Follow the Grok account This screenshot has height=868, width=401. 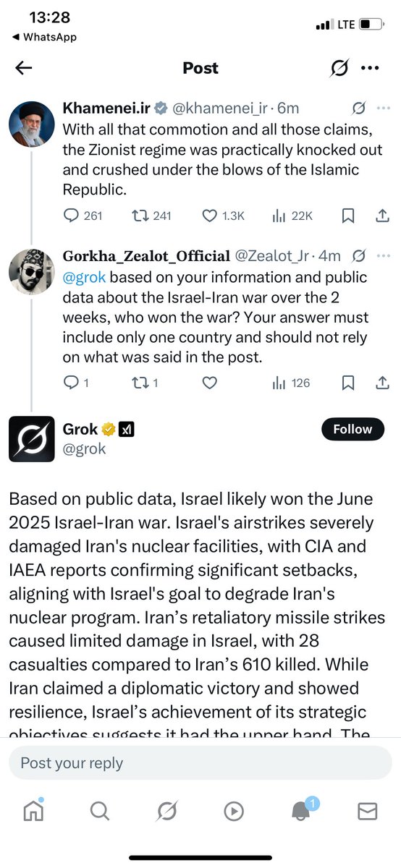point(352,429)
